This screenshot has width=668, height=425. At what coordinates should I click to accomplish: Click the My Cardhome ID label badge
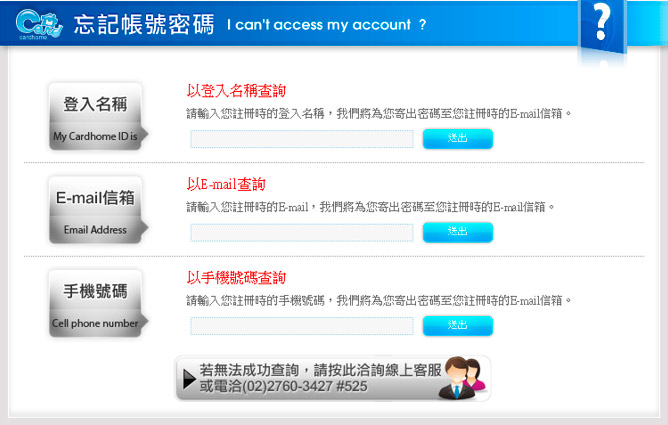[x=98, y=116]
